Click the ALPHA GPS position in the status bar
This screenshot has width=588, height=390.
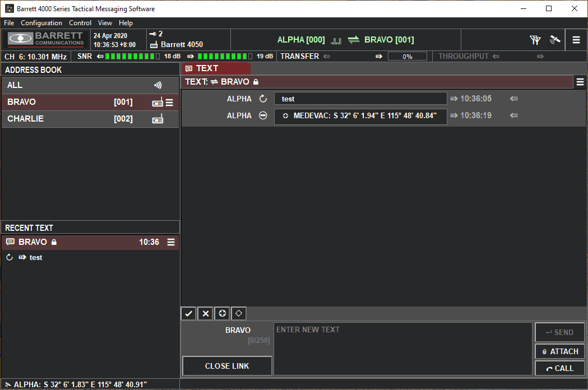coord(80,384)
